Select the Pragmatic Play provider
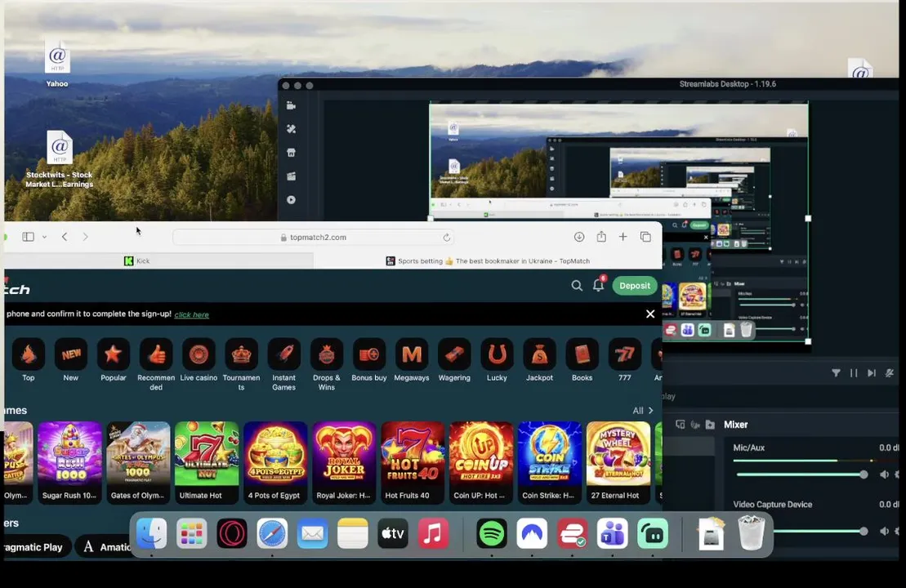The height and width of the screenshot is (588, 906). click(37, 546)
